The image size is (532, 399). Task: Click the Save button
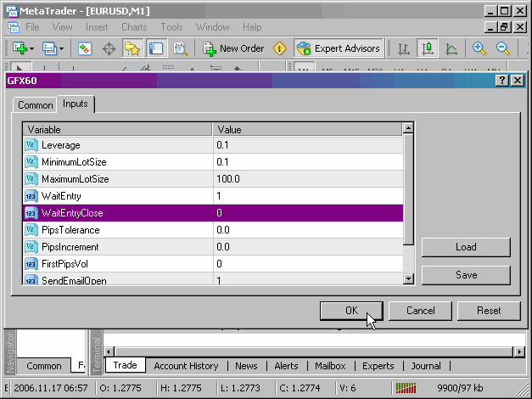coord(466,275)
